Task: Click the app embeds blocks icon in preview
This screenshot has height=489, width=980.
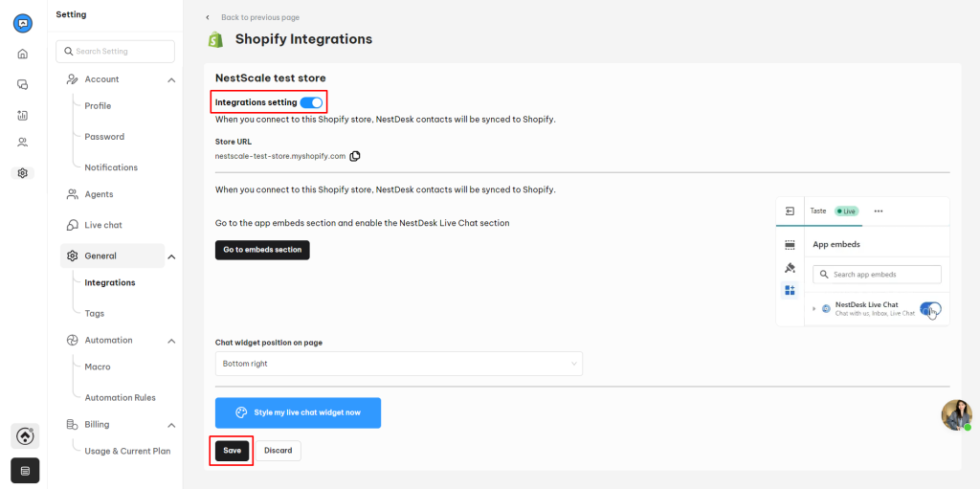Action: [x=790, y=290]
